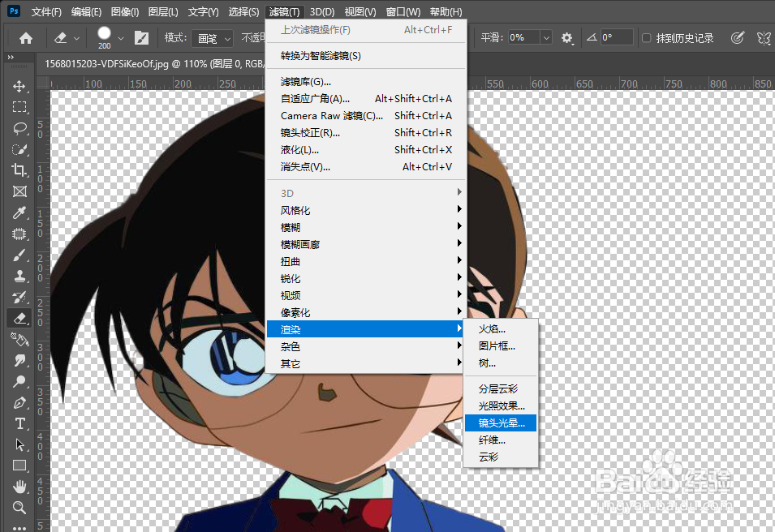Click the 平滑 value field
The image size is (775, 532).
(x=523, y=38)
